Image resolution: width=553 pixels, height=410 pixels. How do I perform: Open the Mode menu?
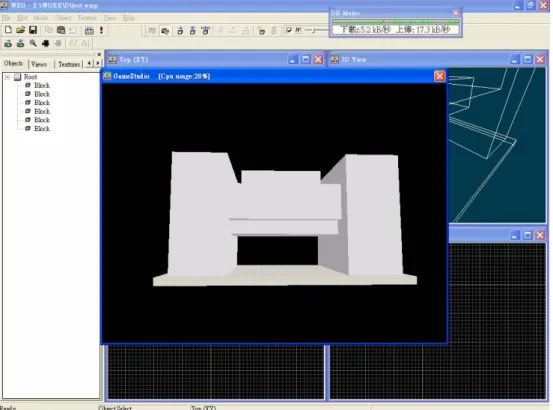[41, 18]
